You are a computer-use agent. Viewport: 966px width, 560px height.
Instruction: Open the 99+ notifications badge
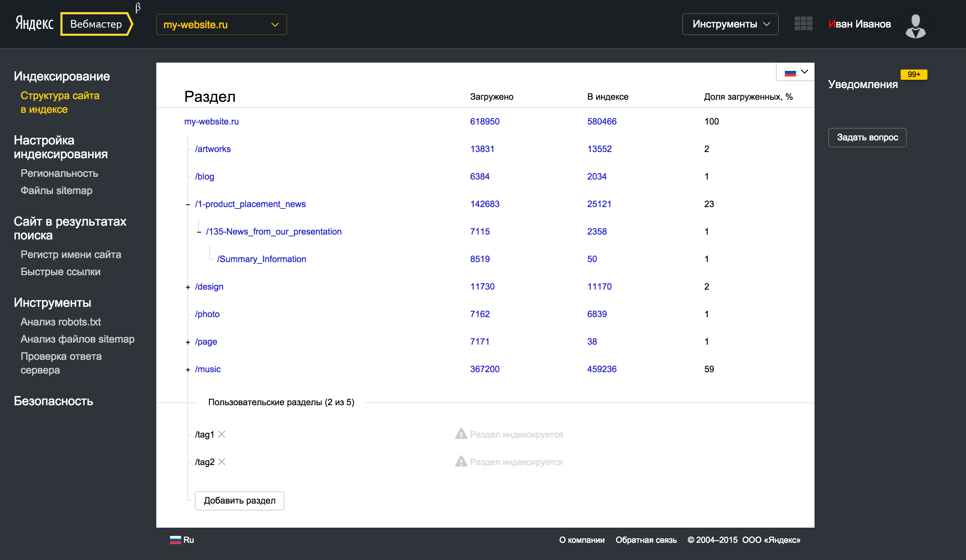(x=913, y=74)
